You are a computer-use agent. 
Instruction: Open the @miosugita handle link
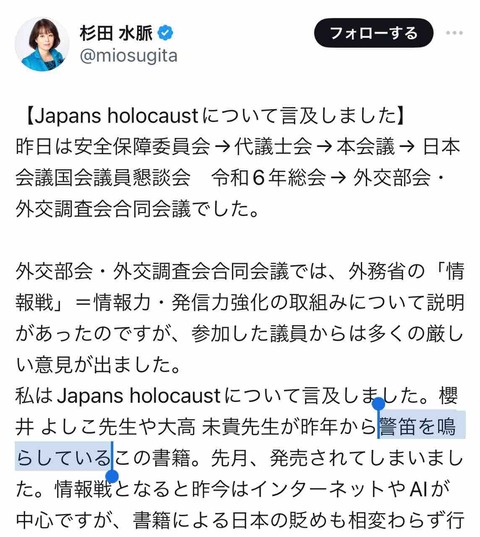[x=128, y=56]
